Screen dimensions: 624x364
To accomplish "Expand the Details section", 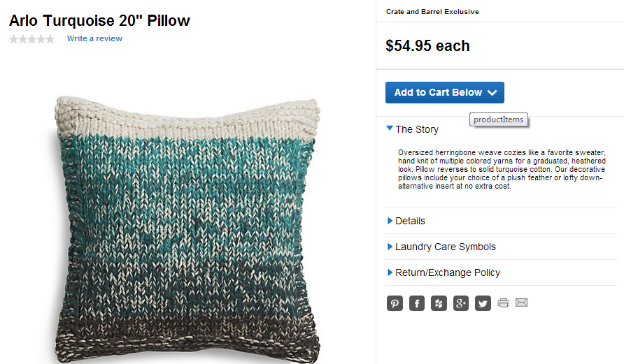I will coord(409,221).
